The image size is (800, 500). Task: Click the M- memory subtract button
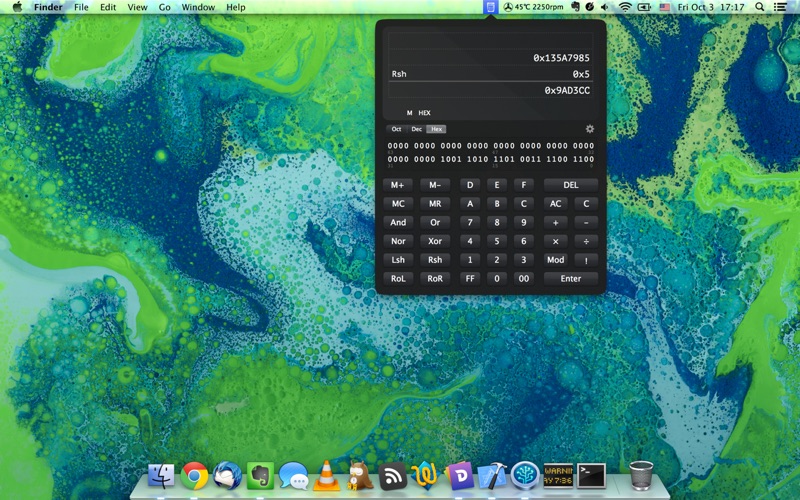pos(435,185)
